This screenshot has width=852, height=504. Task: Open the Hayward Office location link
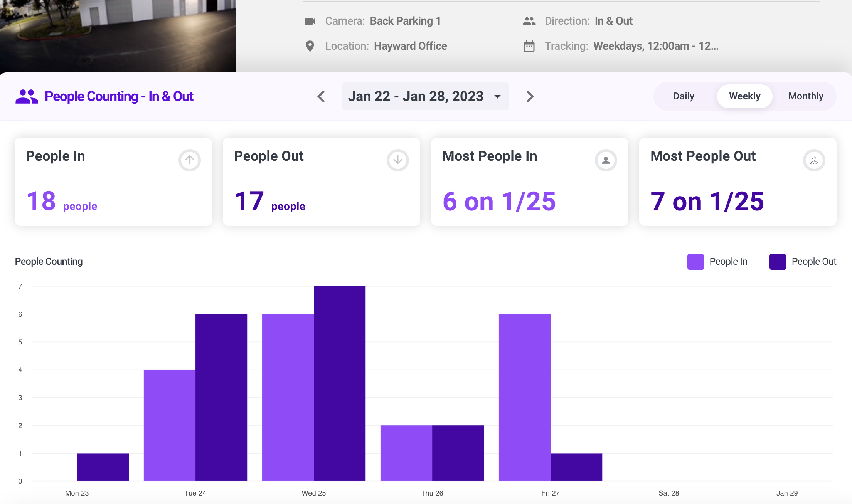[410, 46]
